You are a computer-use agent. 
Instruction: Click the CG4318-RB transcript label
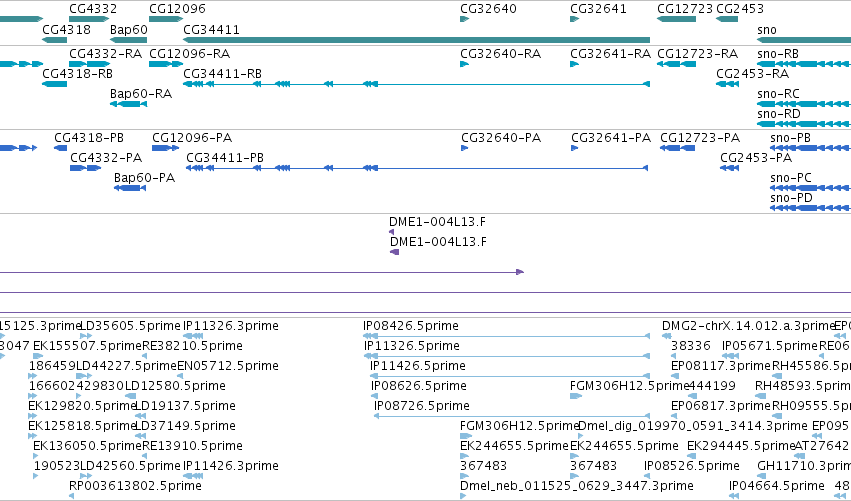tap(78, 74)
